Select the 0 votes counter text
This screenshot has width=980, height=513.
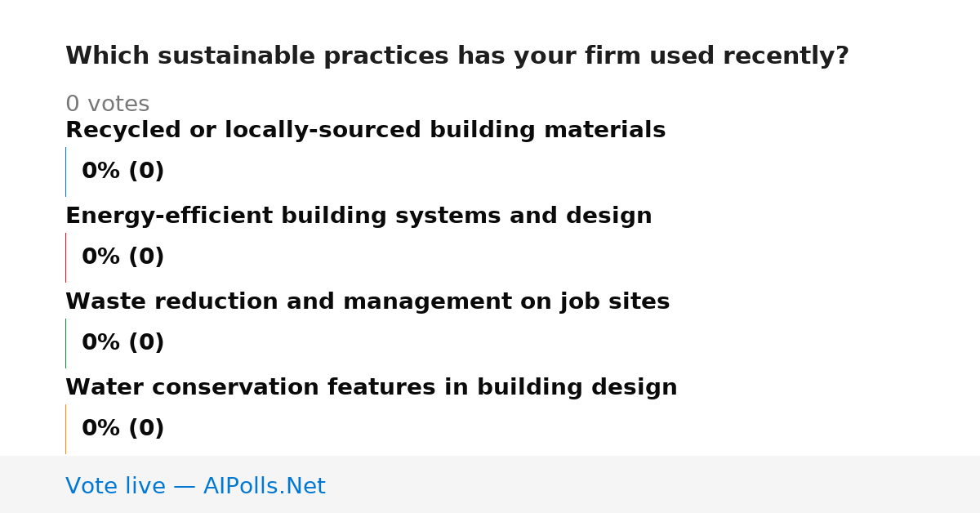click(x=107, y=105)
